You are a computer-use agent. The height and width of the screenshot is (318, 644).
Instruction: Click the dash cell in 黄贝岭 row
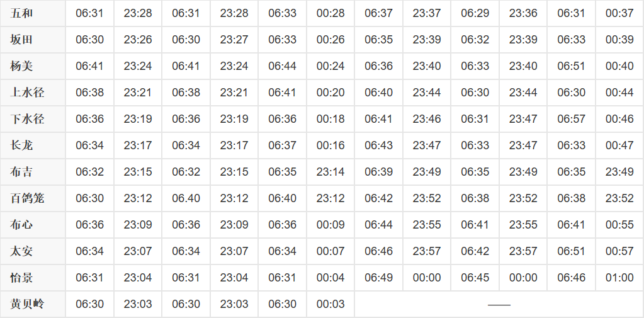point(499,305)
